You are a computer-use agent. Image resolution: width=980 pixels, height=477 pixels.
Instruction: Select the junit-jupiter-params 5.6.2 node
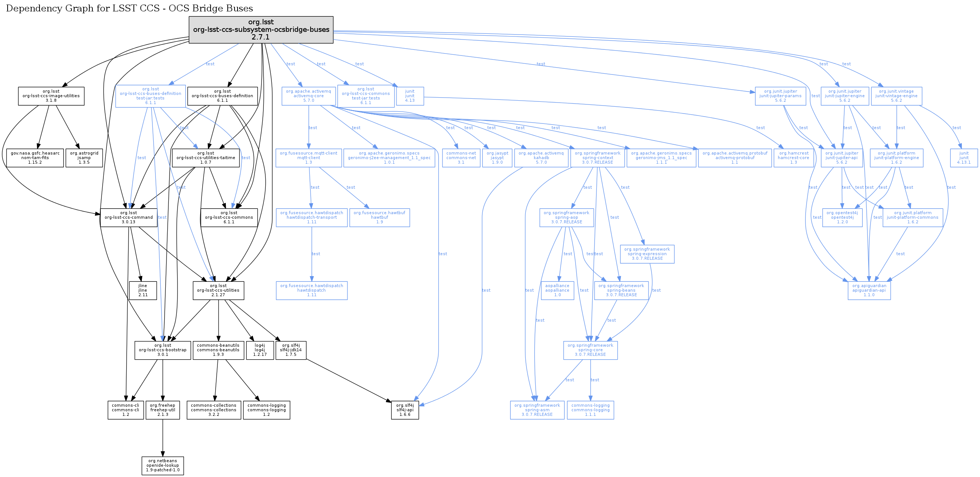pyautogui.click(x=780, y=96)
